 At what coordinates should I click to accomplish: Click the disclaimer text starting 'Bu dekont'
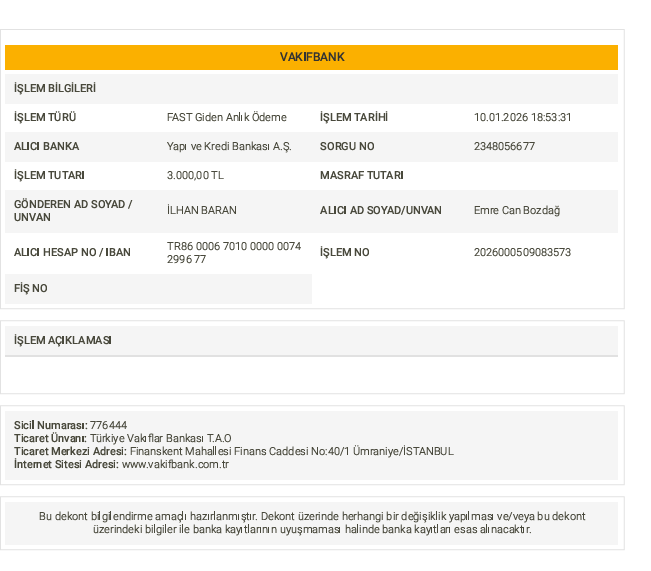(x=312, y=523)
